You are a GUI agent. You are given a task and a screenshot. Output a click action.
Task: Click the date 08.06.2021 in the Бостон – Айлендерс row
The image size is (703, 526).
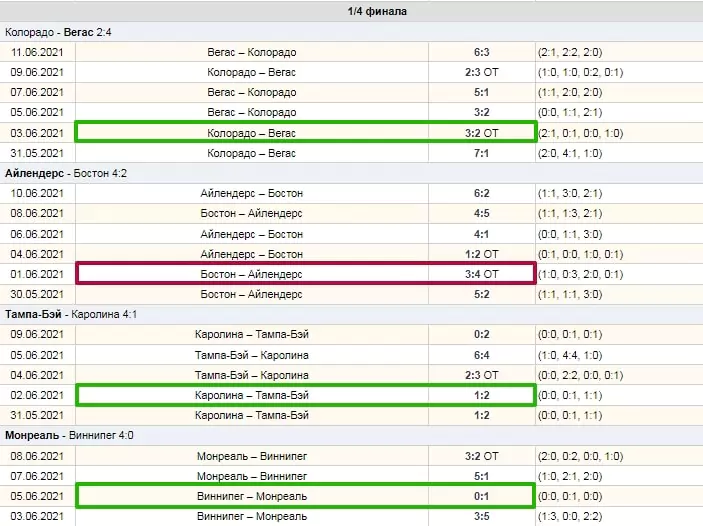[x=37, y=213]
